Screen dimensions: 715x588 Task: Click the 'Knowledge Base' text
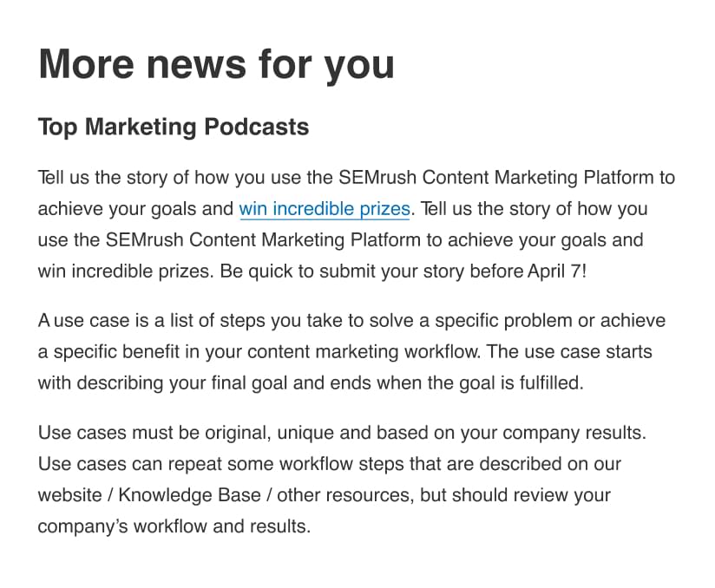tap(189, 495)
